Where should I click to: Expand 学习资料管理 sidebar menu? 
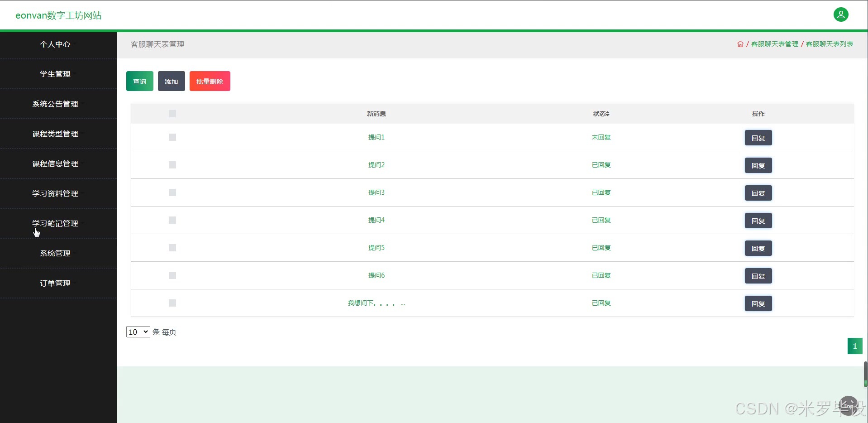58,193
